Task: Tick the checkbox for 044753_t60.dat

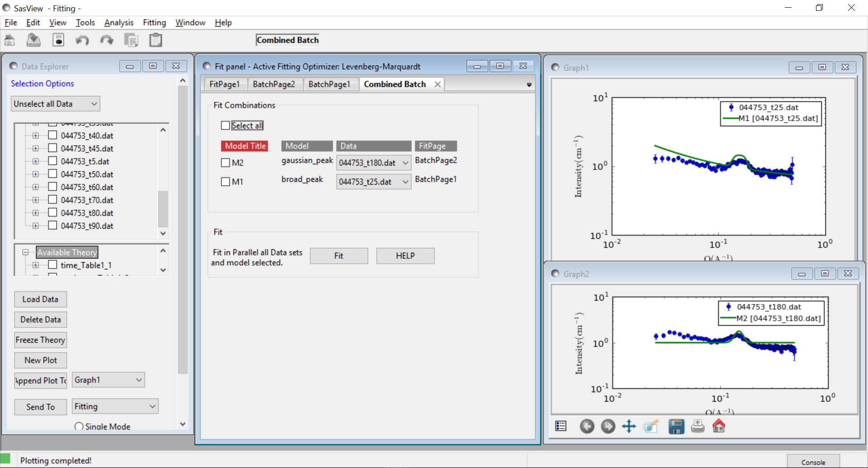Action: tap(52, 187)
